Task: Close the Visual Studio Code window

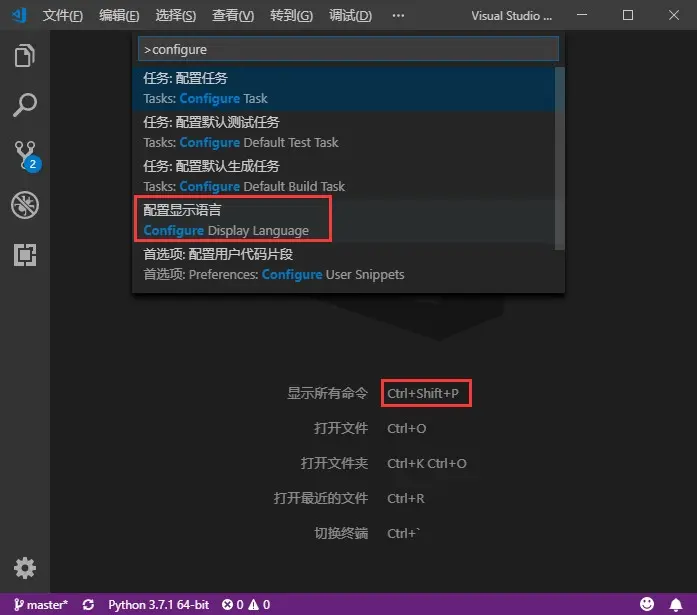Action: [x=673, y=15]
